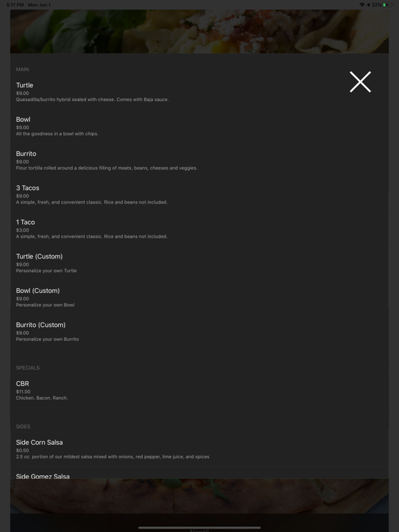Open Turtle (Custom) item
The width and height of the screenshot is (399, 532).
(x=199, y=263)
